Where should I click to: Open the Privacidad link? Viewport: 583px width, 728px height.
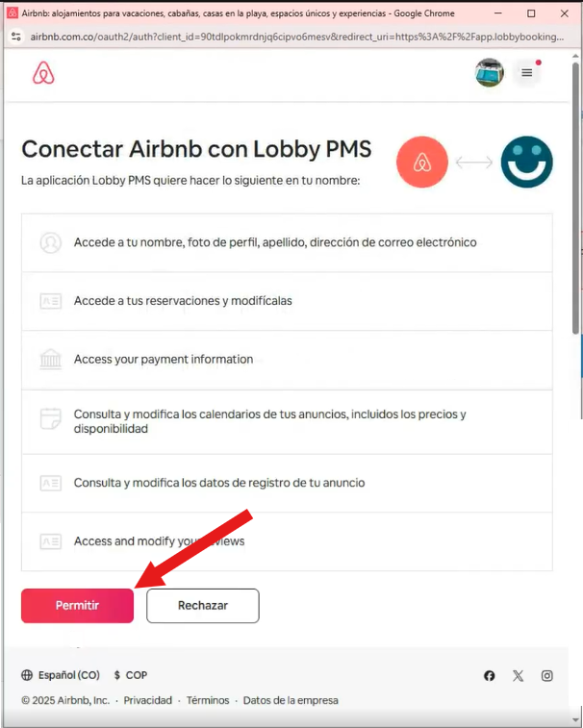[147, 700]
